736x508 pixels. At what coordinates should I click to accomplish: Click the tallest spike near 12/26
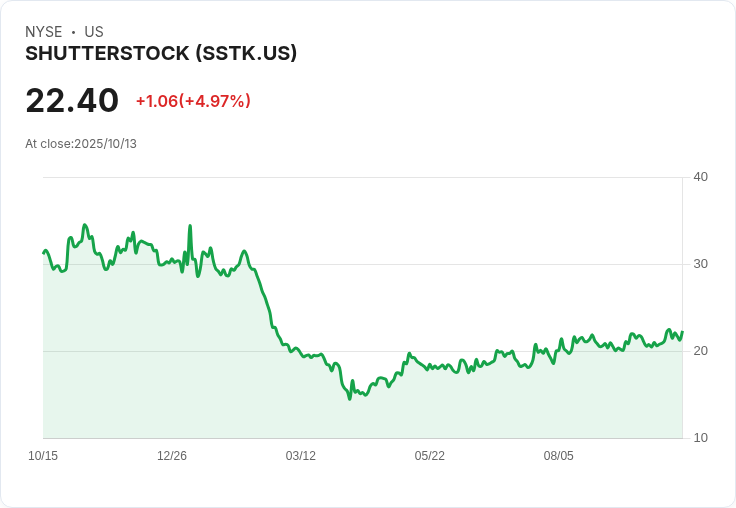tap(190, 227)
